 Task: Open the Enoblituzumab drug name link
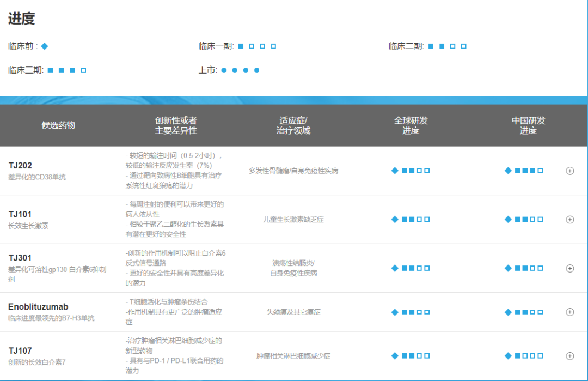pos(38,307)
